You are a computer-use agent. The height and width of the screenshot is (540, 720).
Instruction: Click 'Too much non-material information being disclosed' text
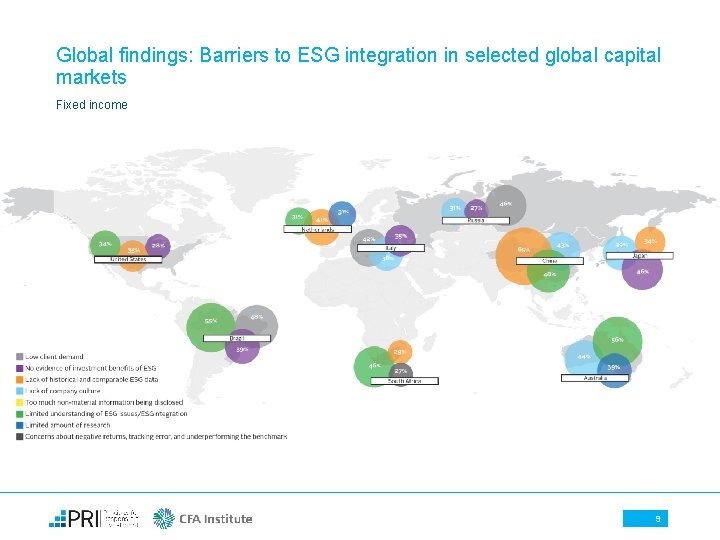[x=104, y=403]
